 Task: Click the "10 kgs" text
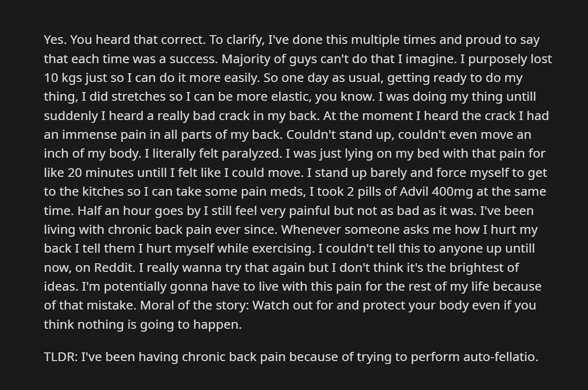[63, 78]
